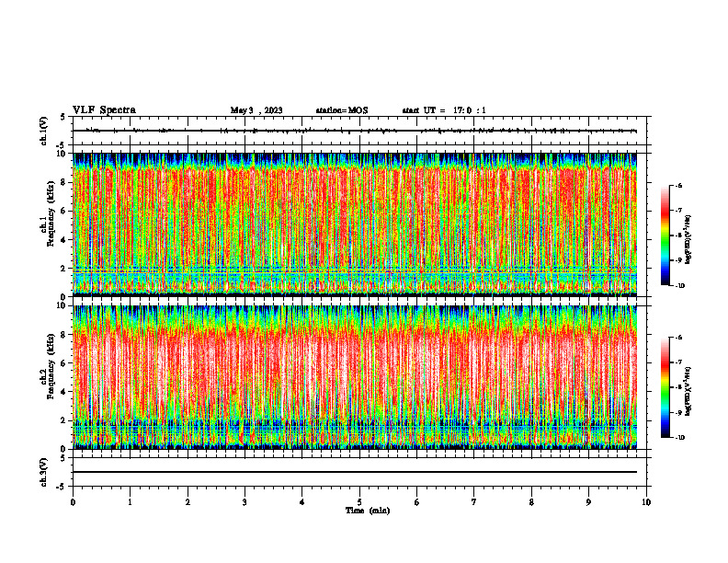Click the 'ch.3(V)' axis label
Image resolution: width=728 pixels, height=563 pixels.
point(43,472)
